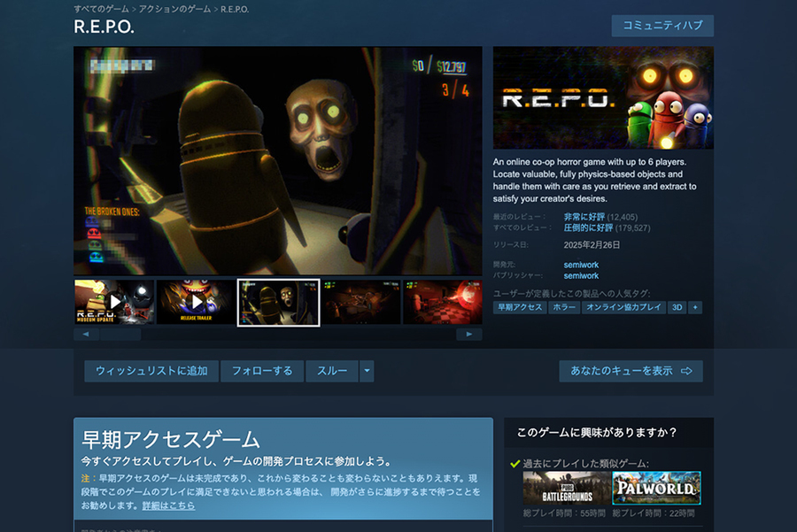Select the red checkered floor screenshot thumbnail
The height and width of the screenshot is (532, 797).
click(443, 302)
